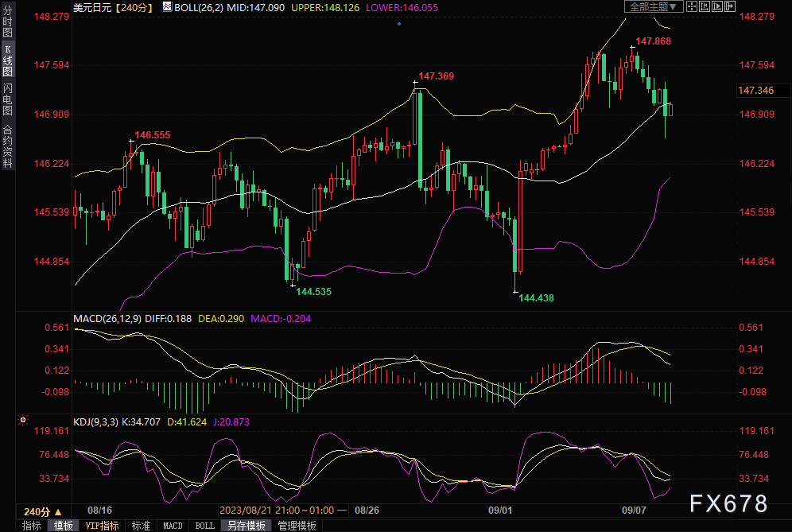Screen dimensions: 792x532
Task: Click the 08/26 date axis label
Action: coord(367,511)
